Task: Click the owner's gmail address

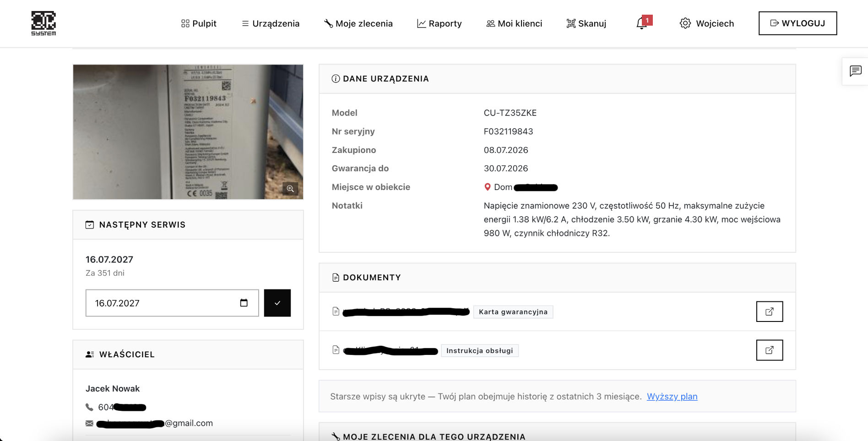Action: [x=155, y=423]
